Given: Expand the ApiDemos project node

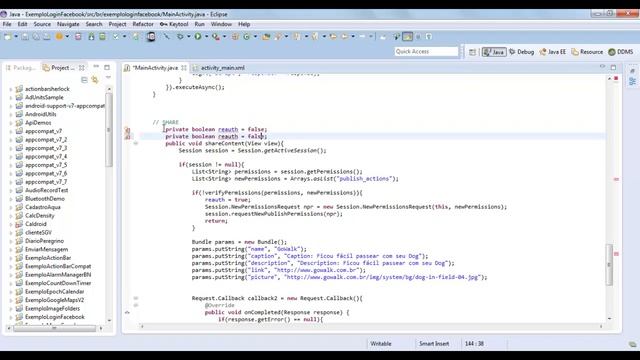Looking at the screenshot, I should pyautogui.click(x=11, y=123).
